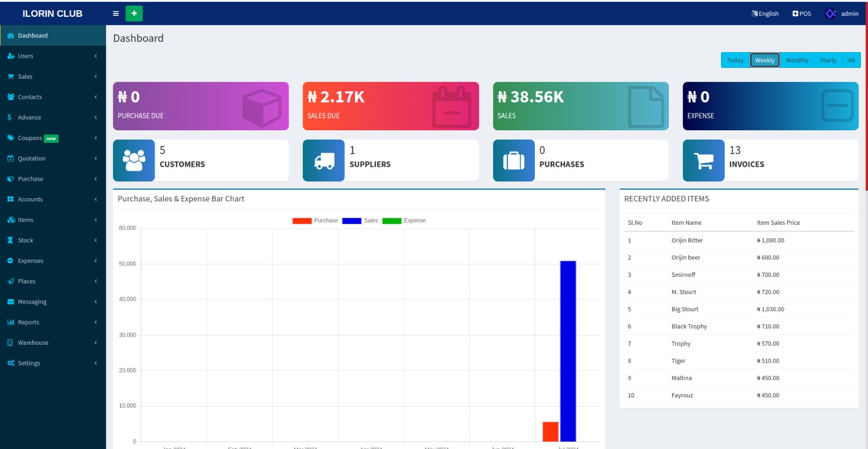Screen dimensions: 868x449
Task: Click the Purchases briefcase icon tile
Action: pyautogui.click(x=514, y=161)
